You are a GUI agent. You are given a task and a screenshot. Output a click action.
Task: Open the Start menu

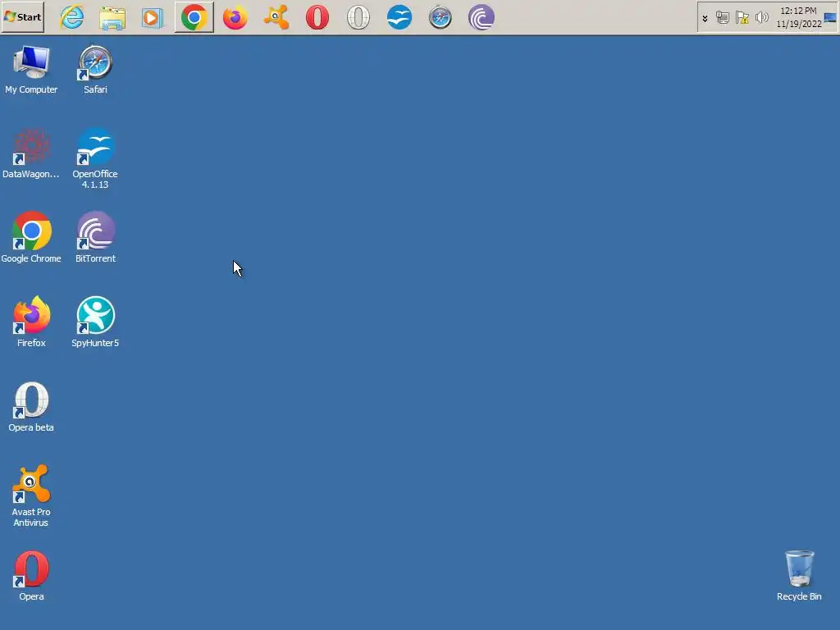[x=23, y=17]
